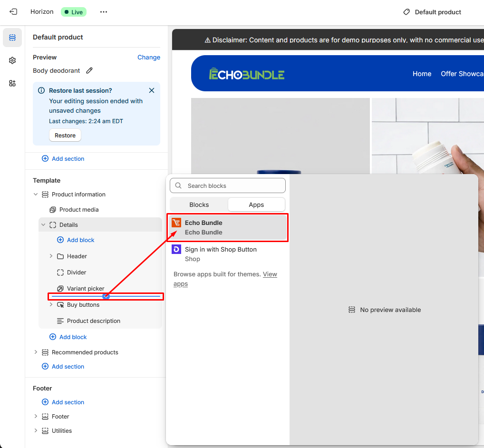Click the Restore button

tap(65, 136)
